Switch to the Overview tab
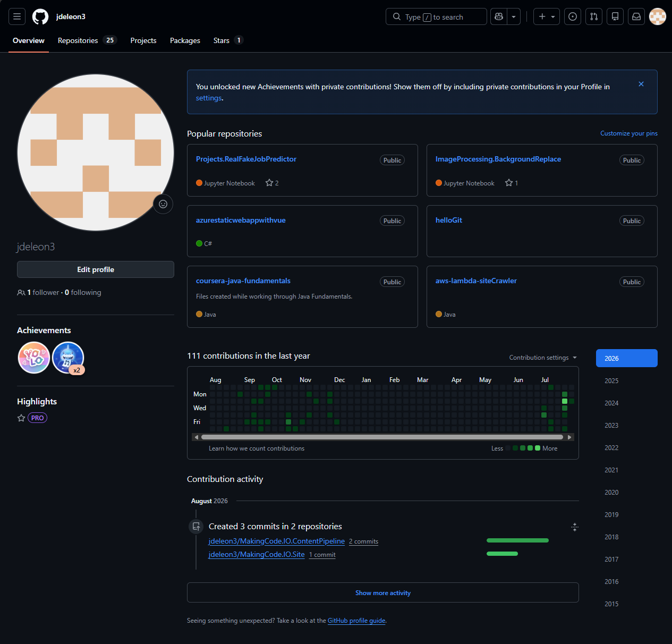 29,40
